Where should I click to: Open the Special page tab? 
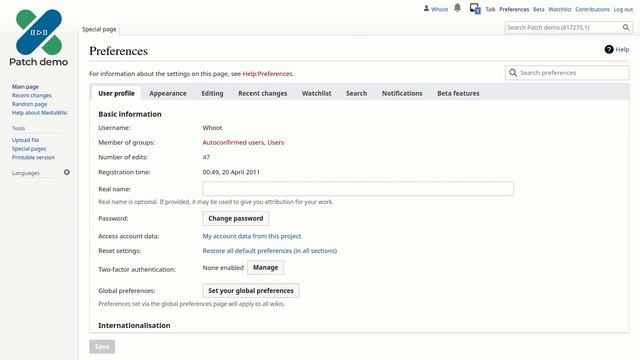[99, 29]
